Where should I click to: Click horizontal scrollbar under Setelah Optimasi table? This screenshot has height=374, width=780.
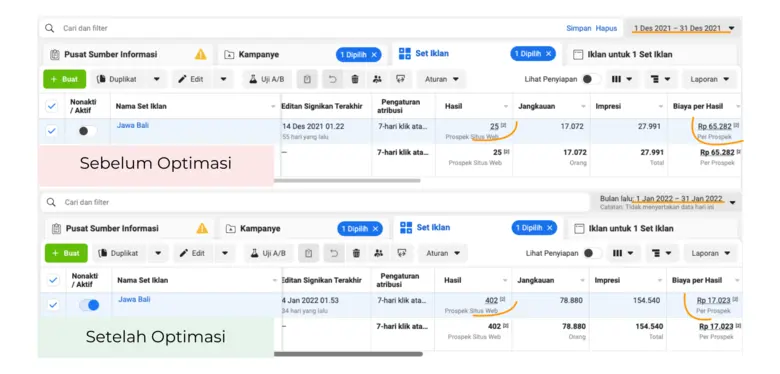coord(348,354)
